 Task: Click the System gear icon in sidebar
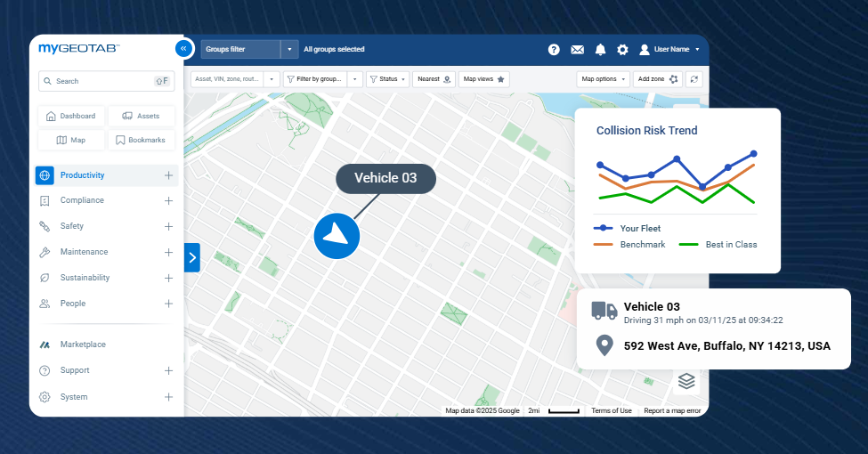pyautogui.click(x=45, y=397)
